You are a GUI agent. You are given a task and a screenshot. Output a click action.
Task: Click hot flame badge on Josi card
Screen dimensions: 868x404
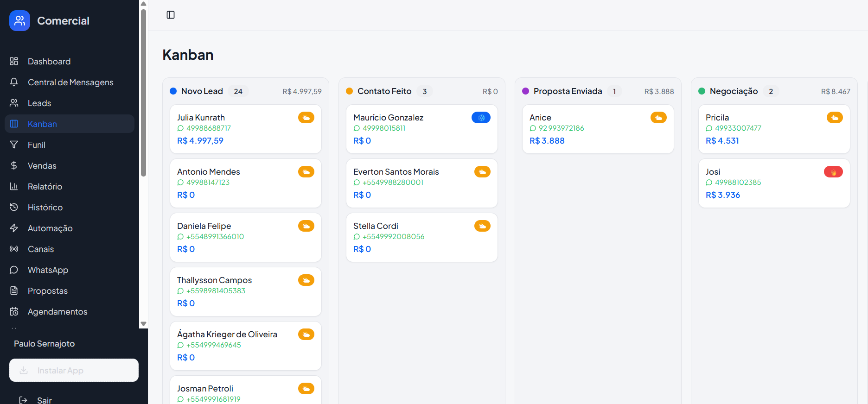tap(833, 172)
